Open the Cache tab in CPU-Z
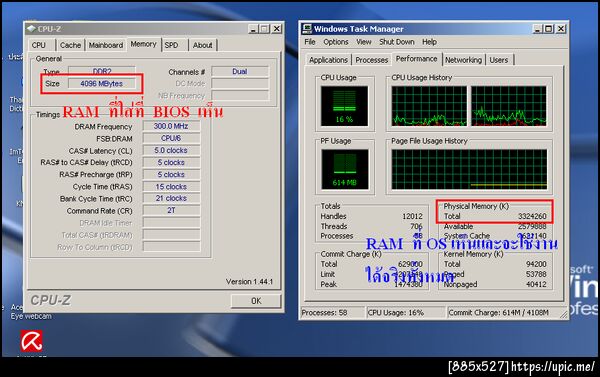The height and width of the screenshot is (377, 600). [70, 45]
